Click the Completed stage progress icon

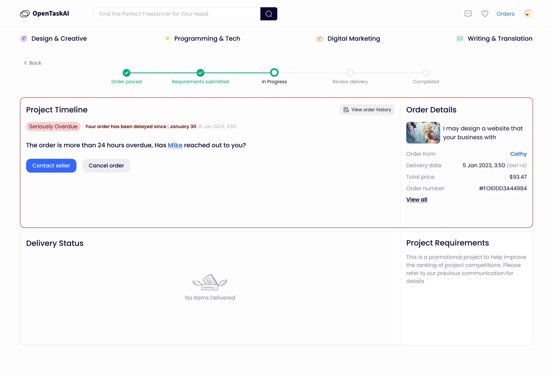tap(426, 73)
